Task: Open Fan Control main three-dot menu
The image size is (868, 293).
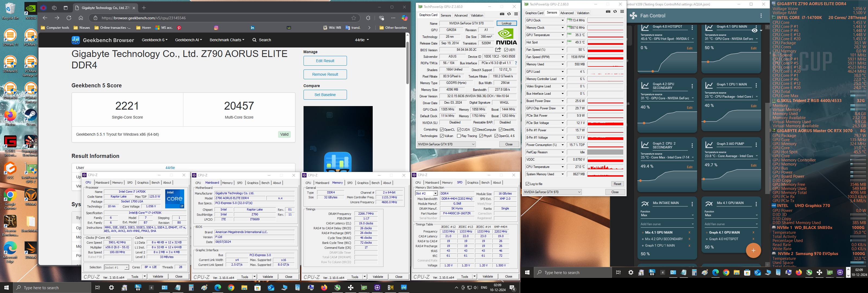Action: (761, 15)
